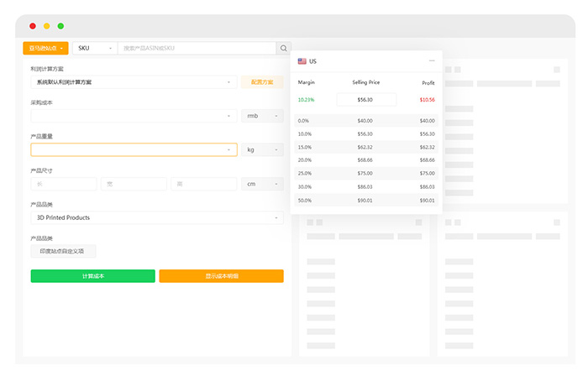Click the red window close dot

[33, 26]
